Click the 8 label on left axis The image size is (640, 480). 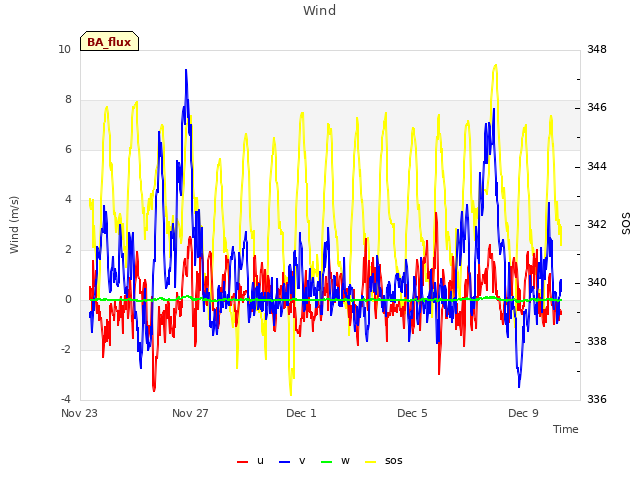pos(68,100)
